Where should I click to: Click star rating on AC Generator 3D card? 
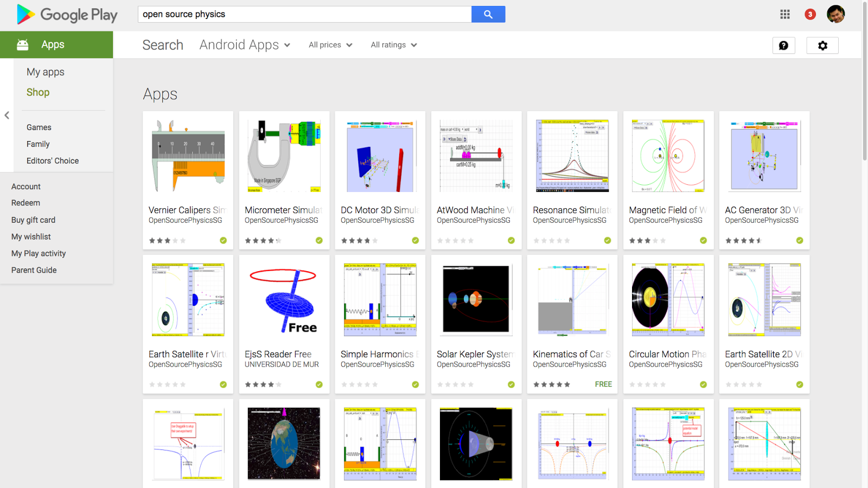point(744,241)
